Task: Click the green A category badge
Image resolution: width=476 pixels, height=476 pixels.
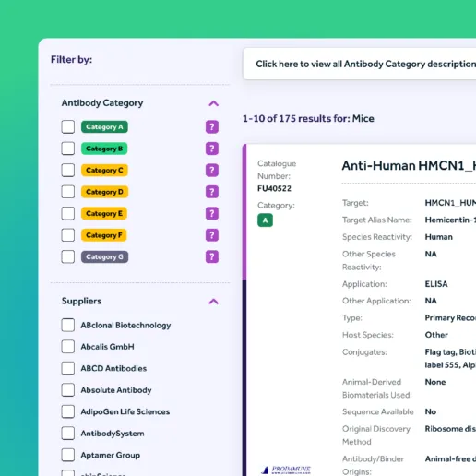Action: point(265,220)
